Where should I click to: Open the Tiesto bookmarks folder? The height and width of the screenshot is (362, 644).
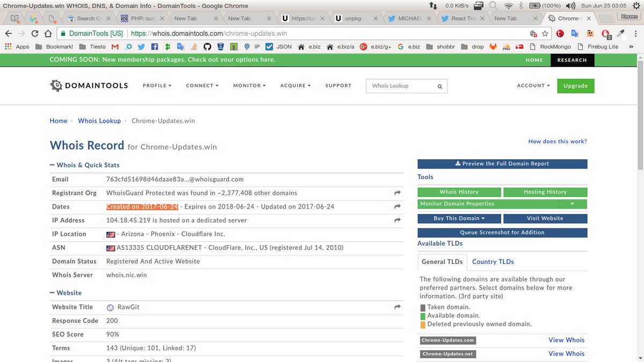pyautogui.click(x=93, y=47)
